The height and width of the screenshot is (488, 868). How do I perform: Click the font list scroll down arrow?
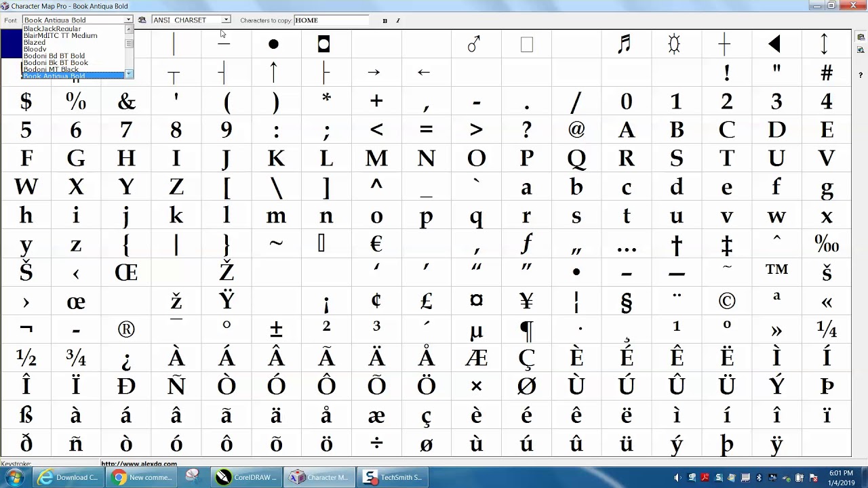[x=129, y=74]
